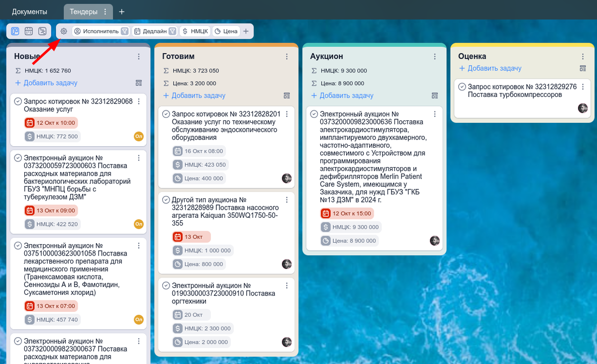
Task: Open template icon in Новые column
Action: pos(139,83)
